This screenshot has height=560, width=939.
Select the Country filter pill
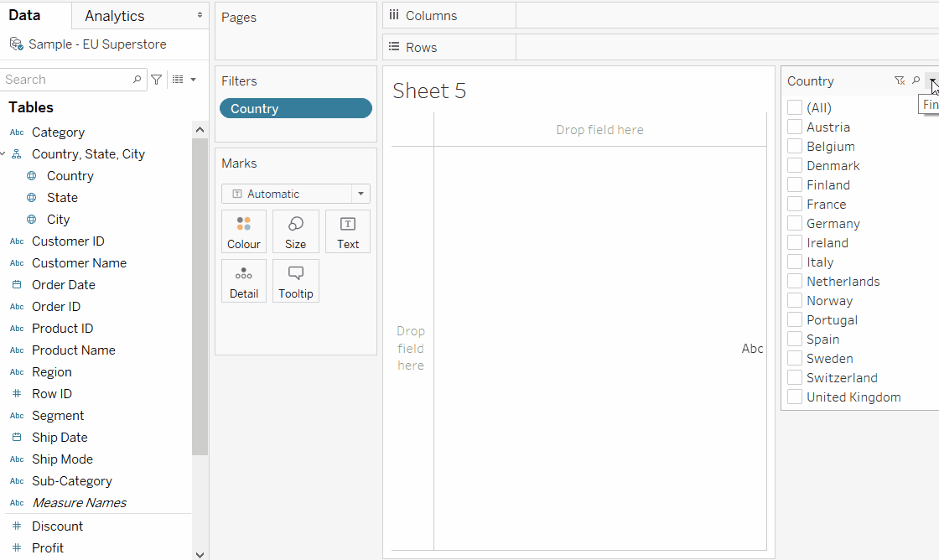(x=295, y=107)
